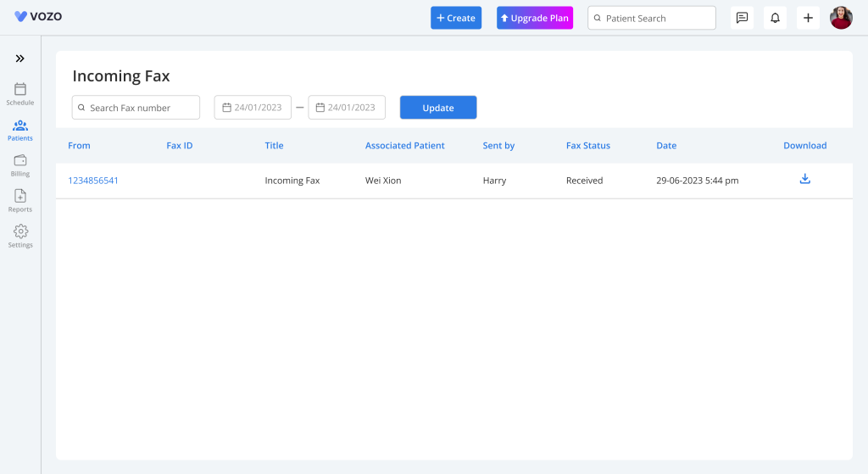This screenshot has height=474, width=868.
Task: Go to the Patients section
Action: 20,129
